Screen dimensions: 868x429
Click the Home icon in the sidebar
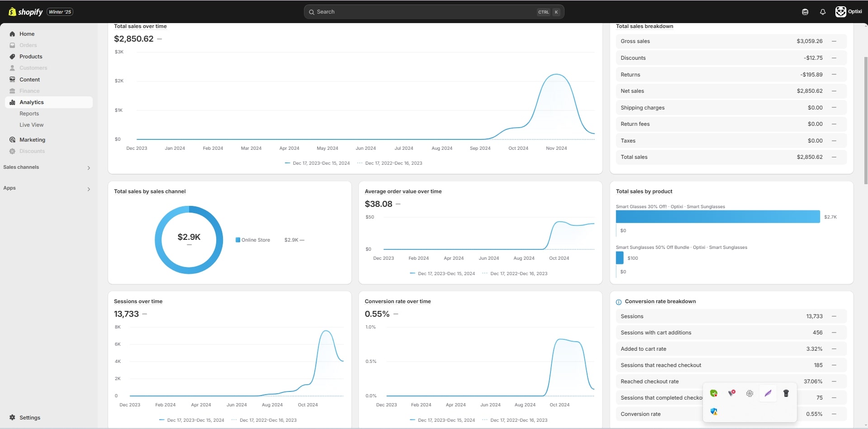pos(12,34)
